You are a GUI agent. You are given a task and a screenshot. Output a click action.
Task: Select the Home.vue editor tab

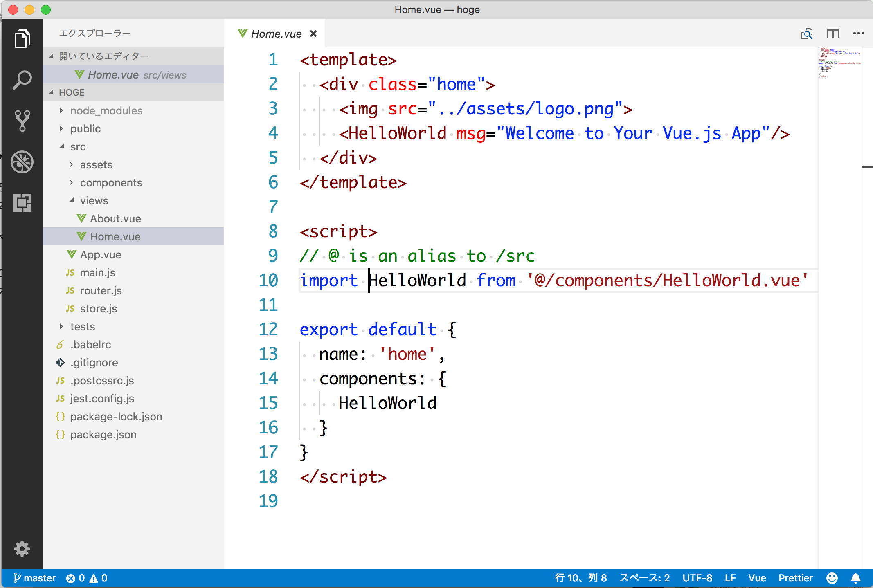click(275, 34)
